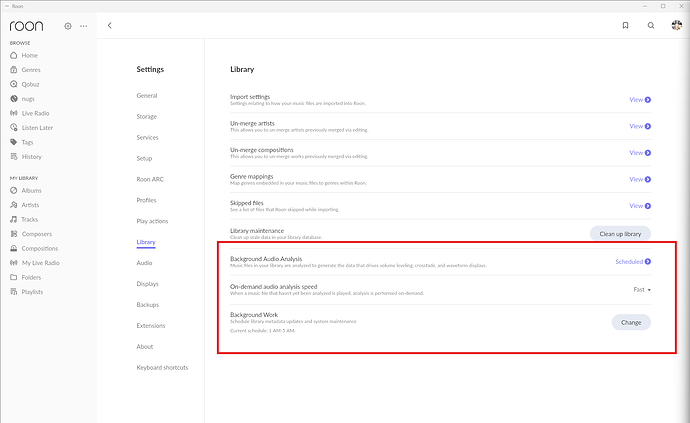This screenshot has width=690, height=423.
Task: Click the Change button for Background Work
Action: [x=631, y=322]
